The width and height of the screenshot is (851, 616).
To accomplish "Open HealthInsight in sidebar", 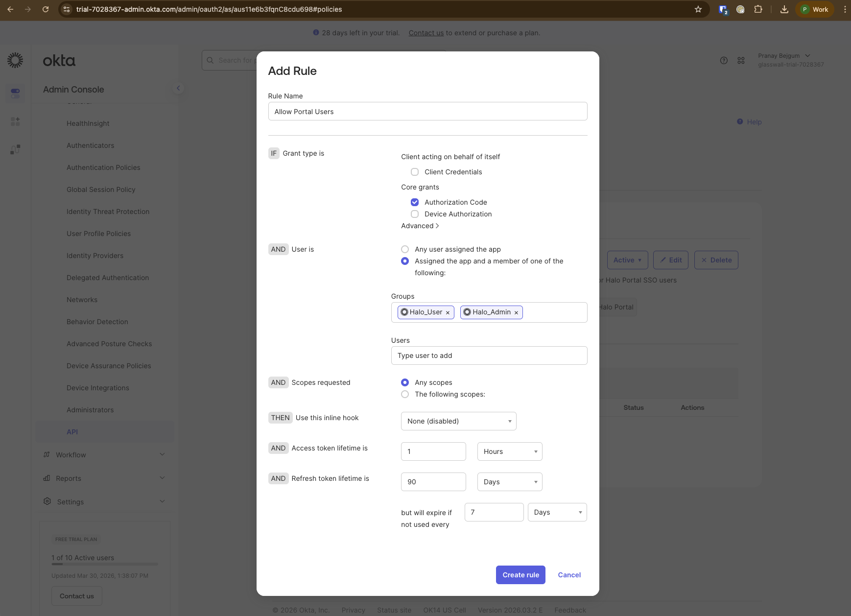I will [x=88, y=123].
